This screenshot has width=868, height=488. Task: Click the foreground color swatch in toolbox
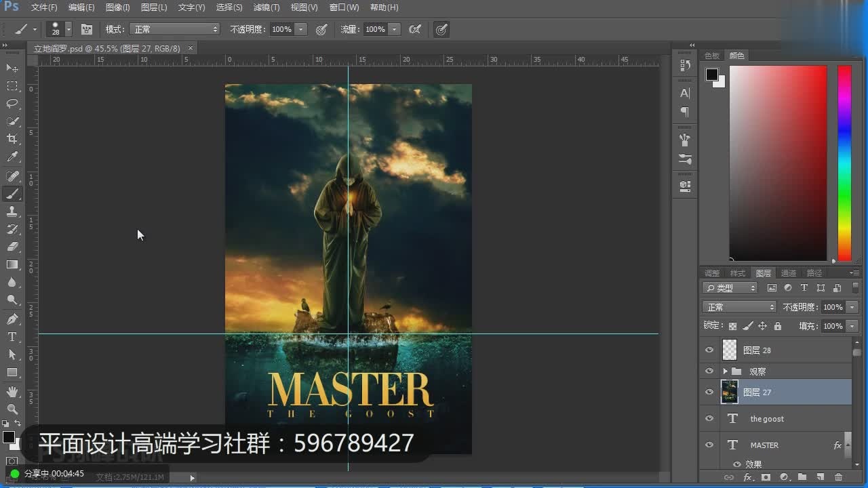[x=8, y=437]
